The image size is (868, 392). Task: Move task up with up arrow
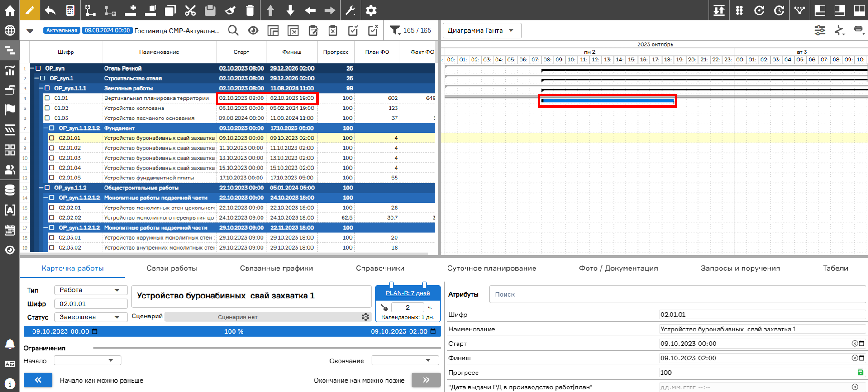tap(270, 10)
